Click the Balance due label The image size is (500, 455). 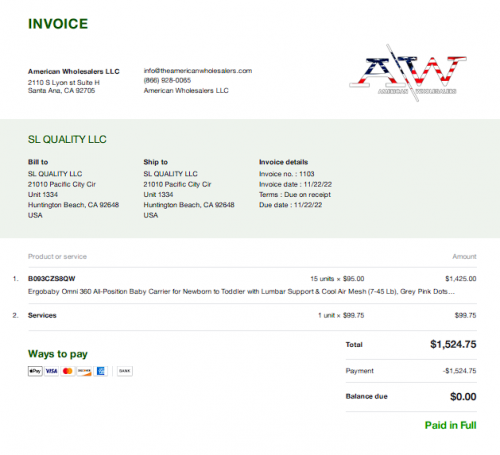(367, 396)
